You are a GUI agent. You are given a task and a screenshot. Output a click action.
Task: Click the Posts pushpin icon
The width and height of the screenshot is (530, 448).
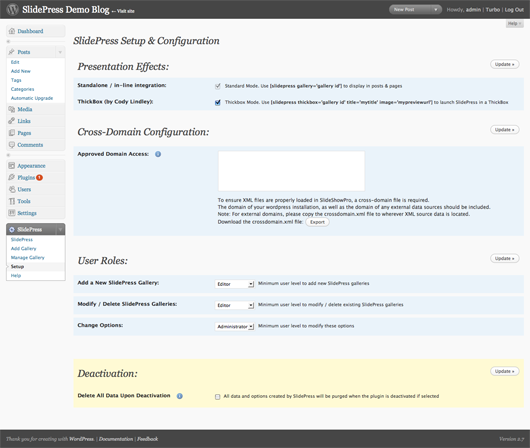pos(11,52)
